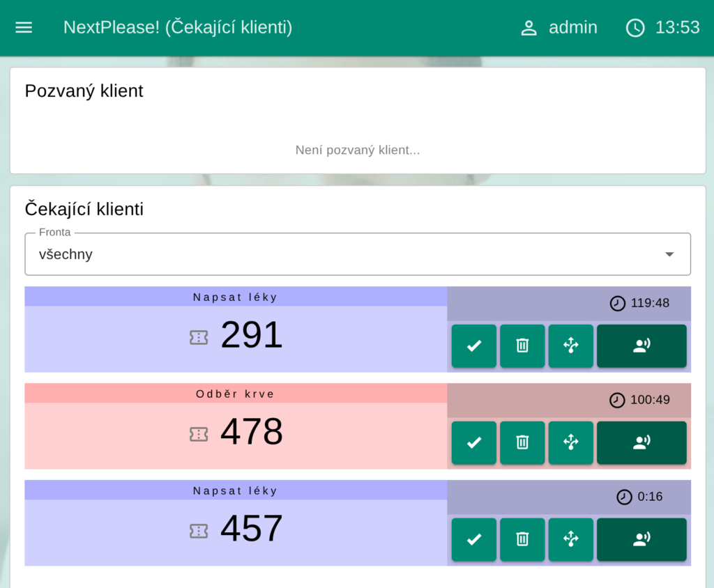Call client with ticket 457
This screenshot has height=588, width=714.
[x=641, y=539]
